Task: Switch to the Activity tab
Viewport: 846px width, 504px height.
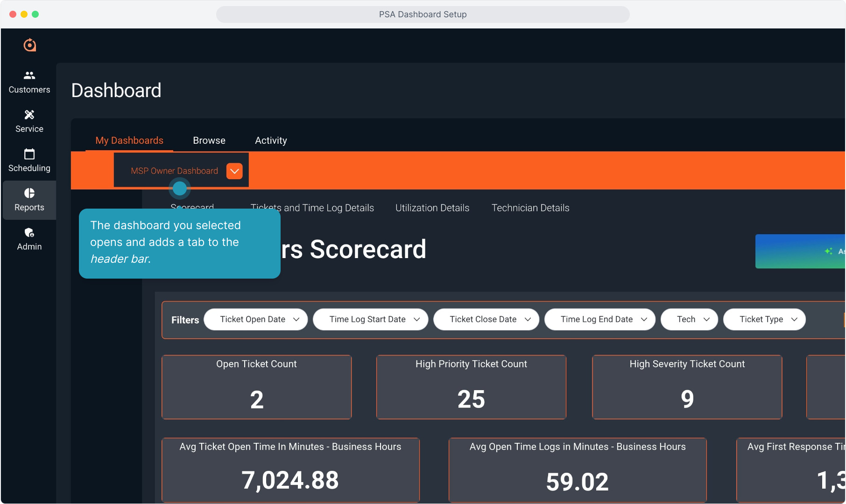Action: click(x=271, y=140)
